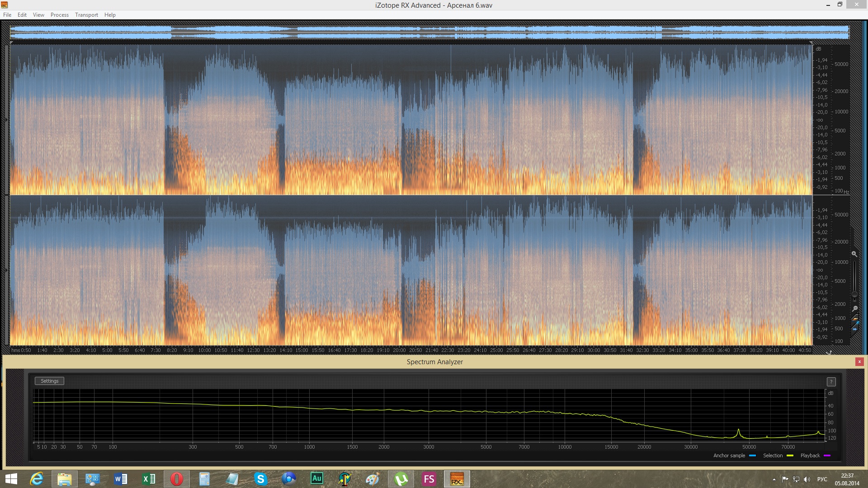Open the Control Panel taskbar icon

[93, 479]
